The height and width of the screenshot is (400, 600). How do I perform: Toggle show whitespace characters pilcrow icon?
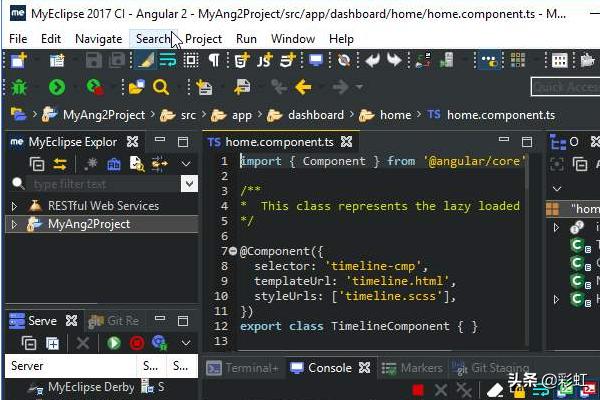214,61
